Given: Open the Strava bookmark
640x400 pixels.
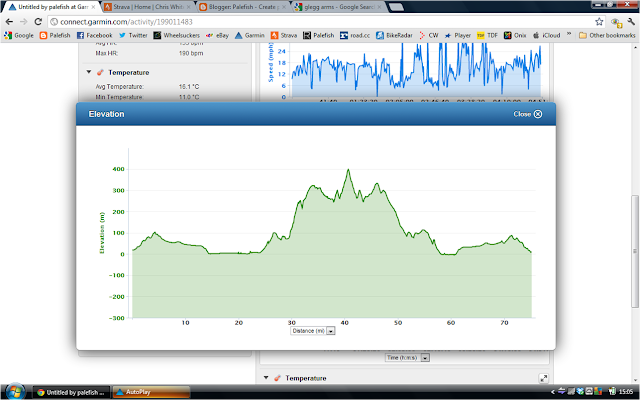Looking at the screenshot, I should [284, 36].
